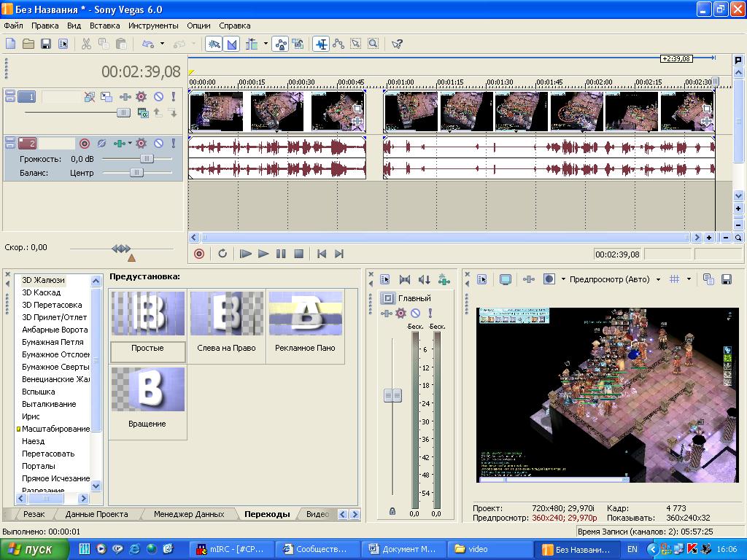Open the Правка menu
This screenshot has width=747, height=560.
(x=44, y=26)
